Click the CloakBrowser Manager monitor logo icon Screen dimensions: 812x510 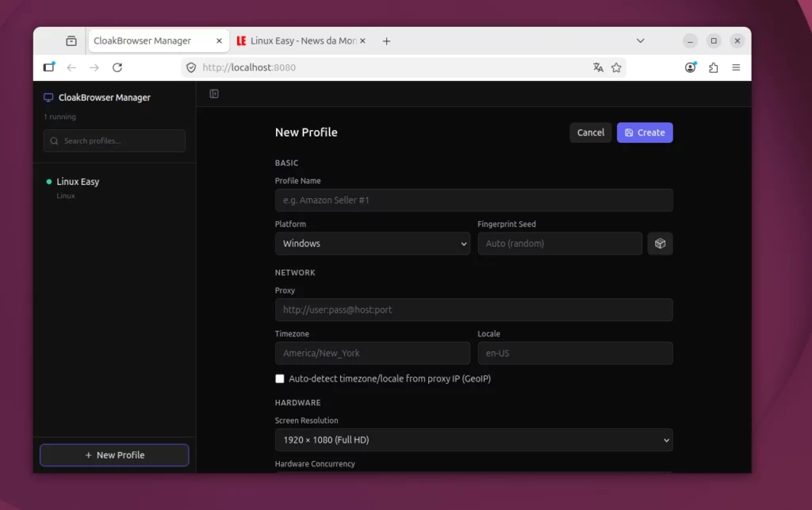click(48, 98)
